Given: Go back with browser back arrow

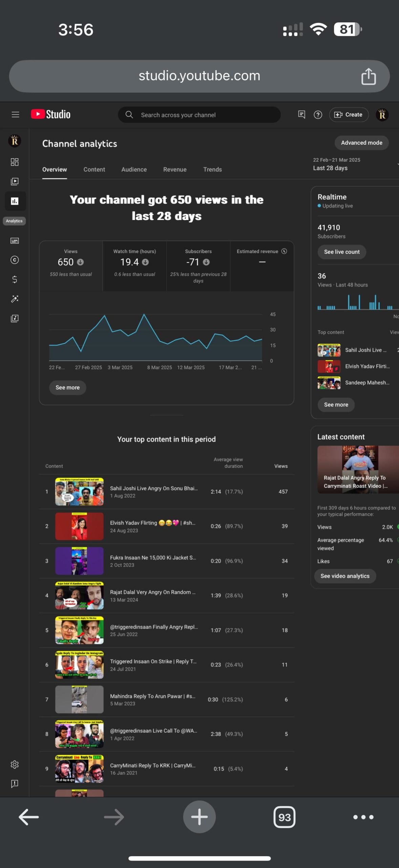Looking at the screenshot, I should [28, 817].
